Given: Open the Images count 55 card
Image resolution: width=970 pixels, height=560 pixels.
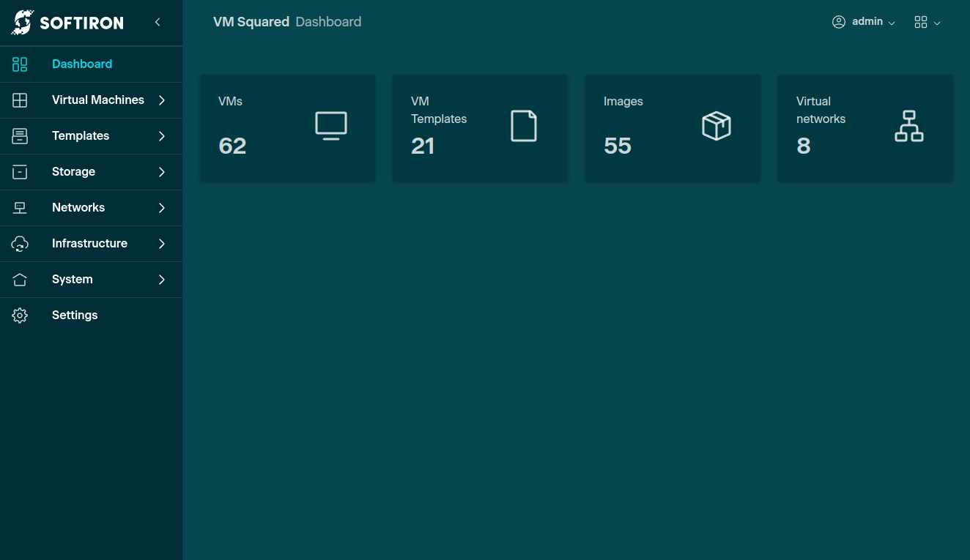Looking at the screenshot, I should [x=672, y=128].
